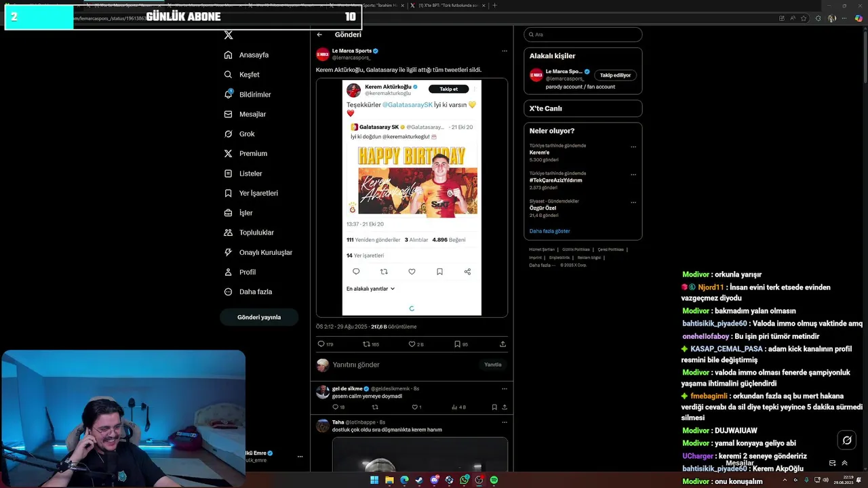Open X'te Canlı panel

click(583, 108)
